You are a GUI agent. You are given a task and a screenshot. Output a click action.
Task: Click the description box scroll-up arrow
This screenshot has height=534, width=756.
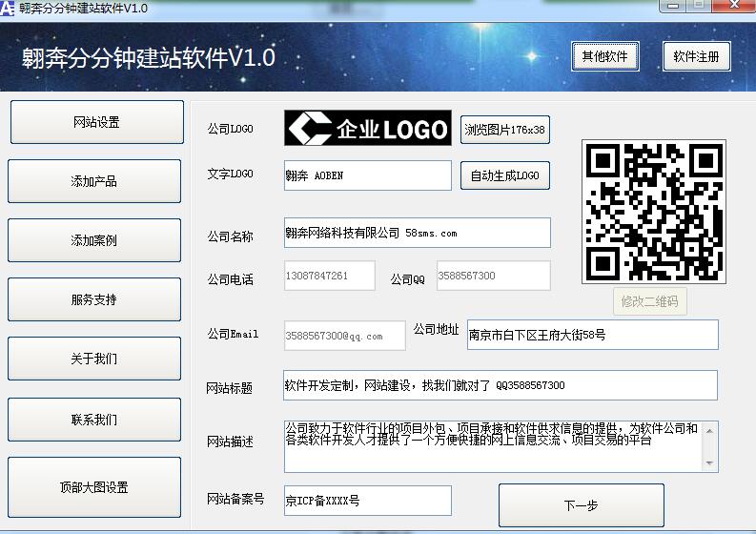pos(709,430)
